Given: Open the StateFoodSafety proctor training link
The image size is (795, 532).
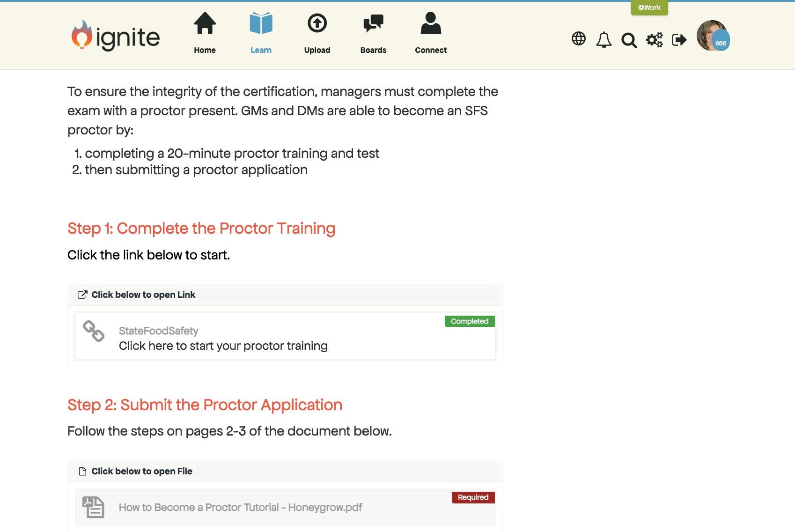Looking at the screenshot, I should 223,346.
